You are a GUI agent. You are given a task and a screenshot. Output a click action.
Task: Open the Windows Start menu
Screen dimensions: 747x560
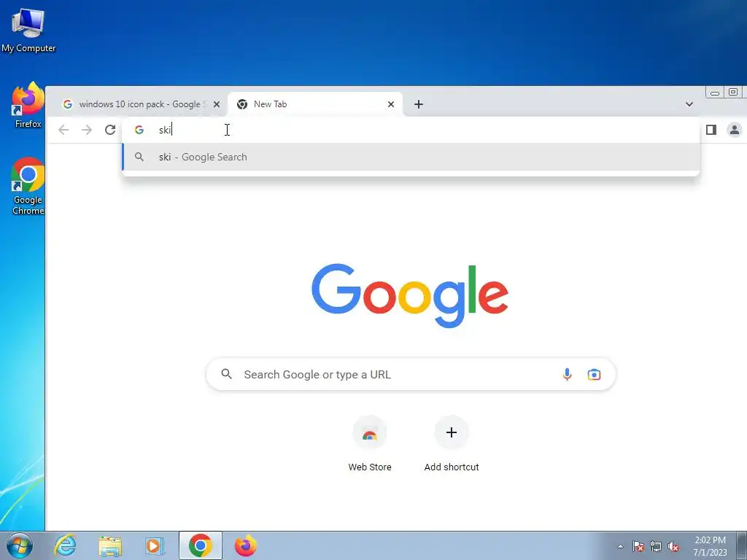pos(20,545)
